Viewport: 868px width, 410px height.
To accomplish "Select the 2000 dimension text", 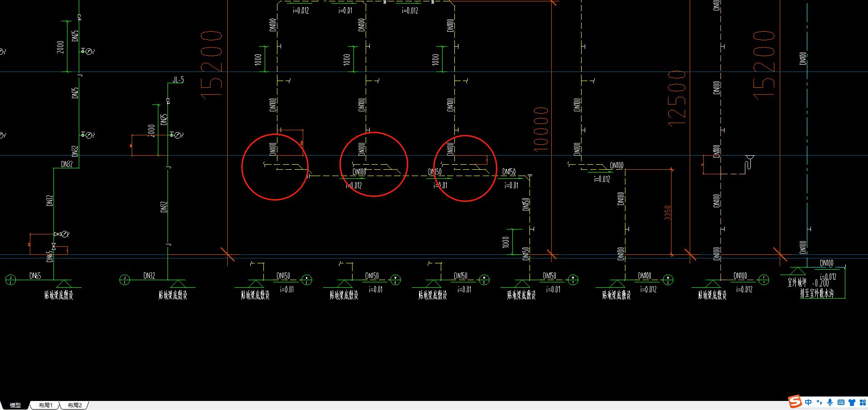I will (61, 47).
